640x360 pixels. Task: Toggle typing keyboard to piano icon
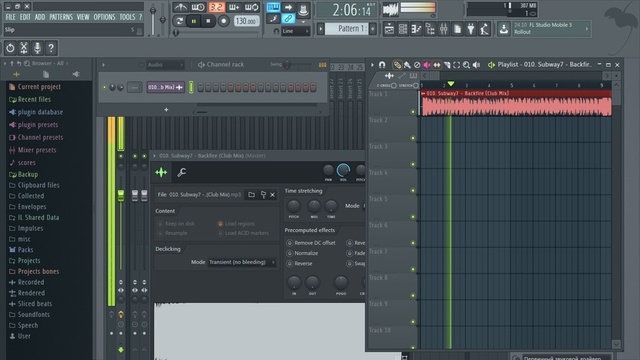coord(273,7)
